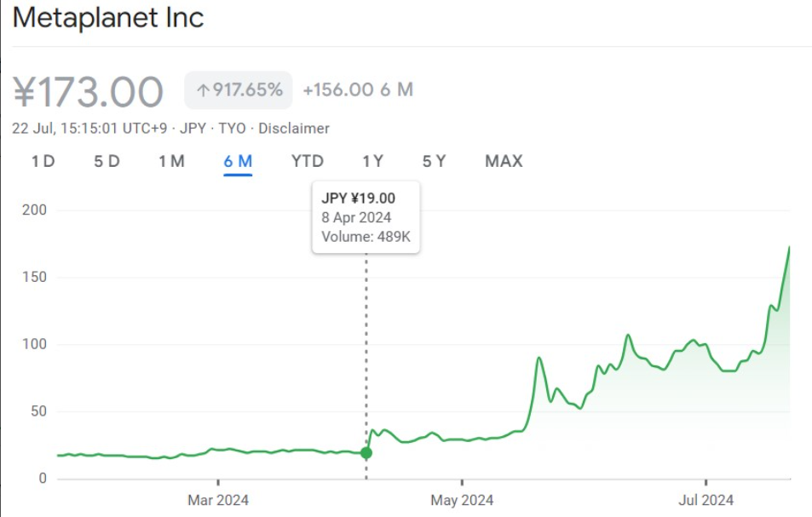Image resolution: width=812 pixels, height=517 pixels.
Task: Open the Disclaimer link
Action: point(293,129)
